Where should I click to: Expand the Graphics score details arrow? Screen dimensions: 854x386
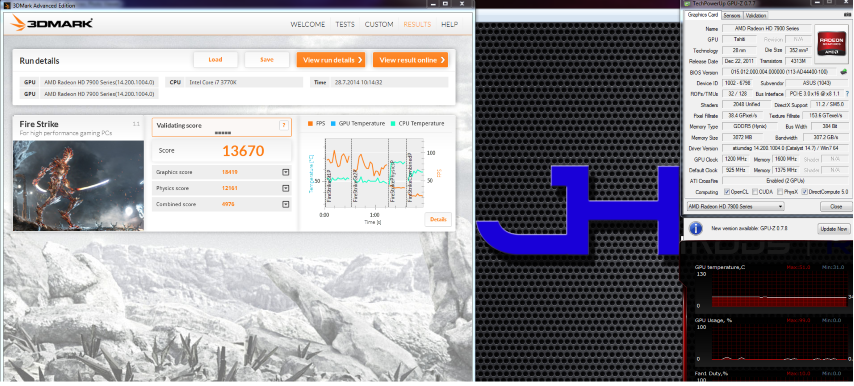coord(285,172)
